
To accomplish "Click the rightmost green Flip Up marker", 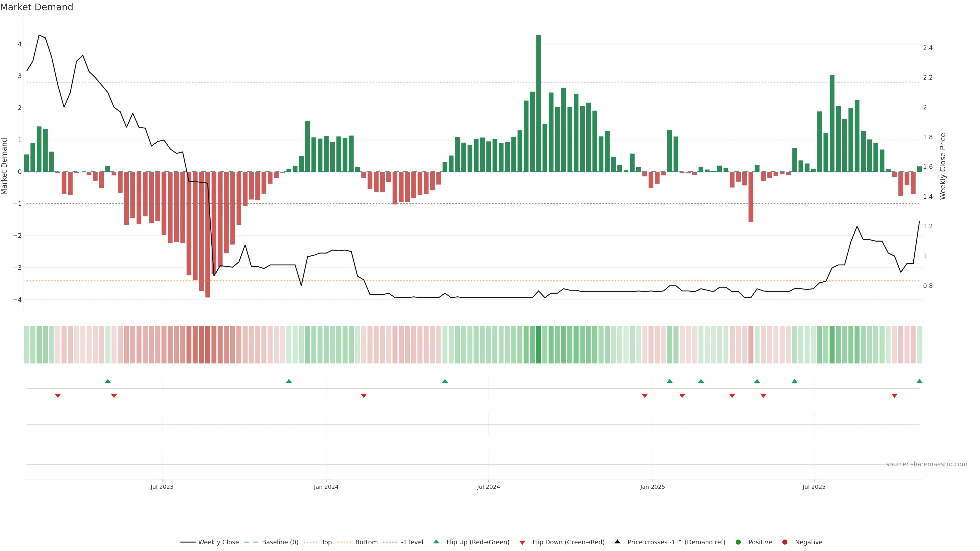I will 919,381.
